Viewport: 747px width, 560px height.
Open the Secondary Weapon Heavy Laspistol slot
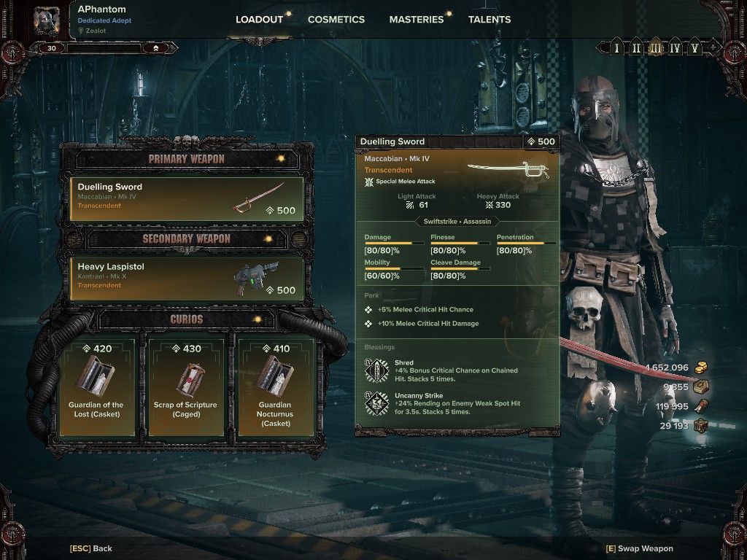pyautogui.click(x=187, y=279)
